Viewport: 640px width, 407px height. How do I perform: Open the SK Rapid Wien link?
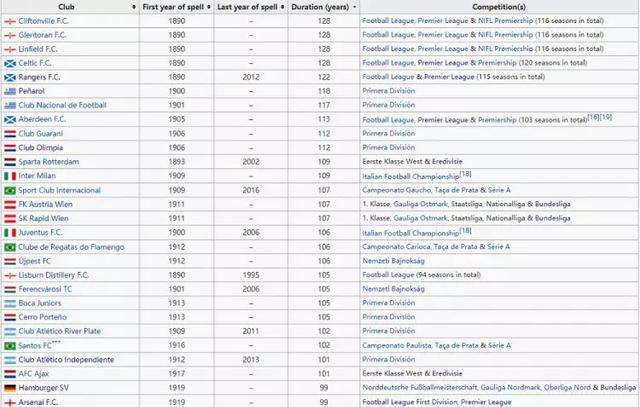43,218
